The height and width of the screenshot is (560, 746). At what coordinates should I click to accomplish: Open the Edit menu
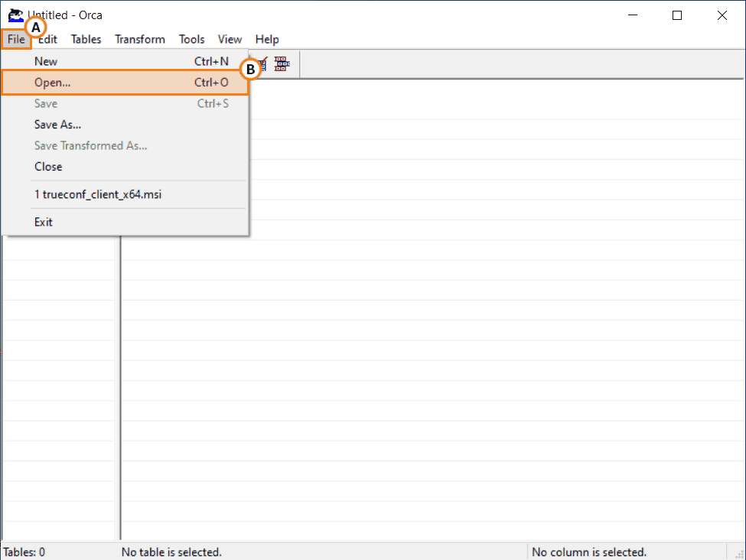coord(47,39)
